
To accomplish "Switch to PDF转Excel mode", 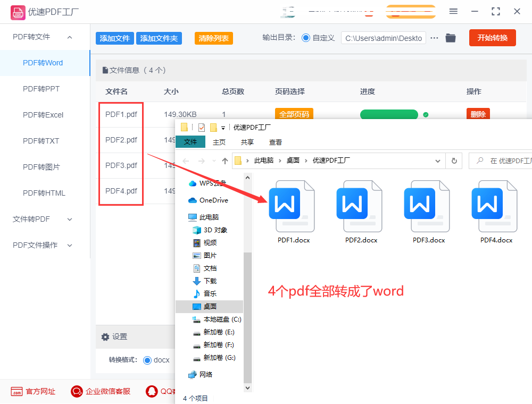I will (43, 115).
